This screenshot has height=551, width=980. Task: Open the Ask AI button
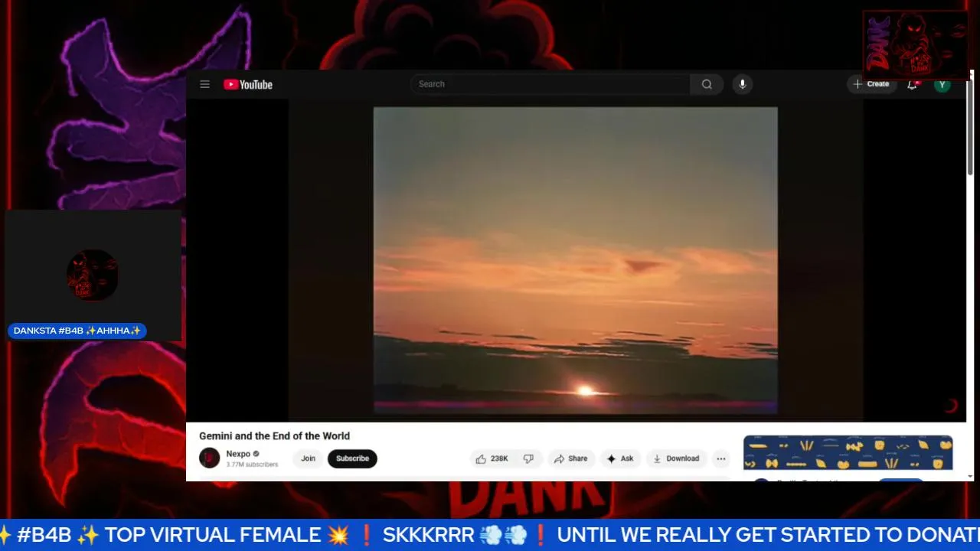click(x=620, y=458)
